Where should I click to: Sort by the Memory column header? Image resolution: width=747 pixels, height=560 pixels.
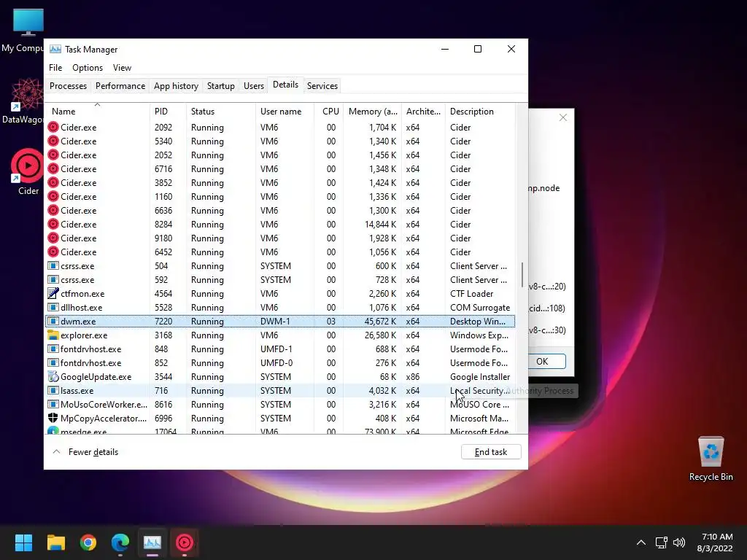coord(372,111)
